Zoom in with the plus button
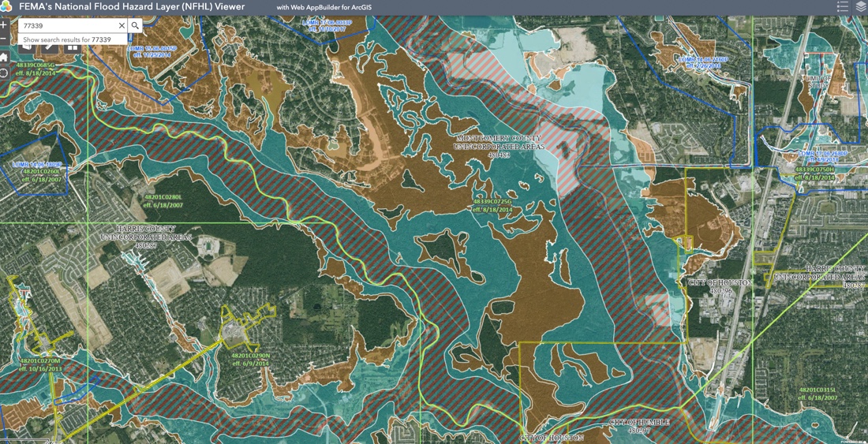Image resolution: width=868 pixels, height=444 pixels. tap(3, 25)
